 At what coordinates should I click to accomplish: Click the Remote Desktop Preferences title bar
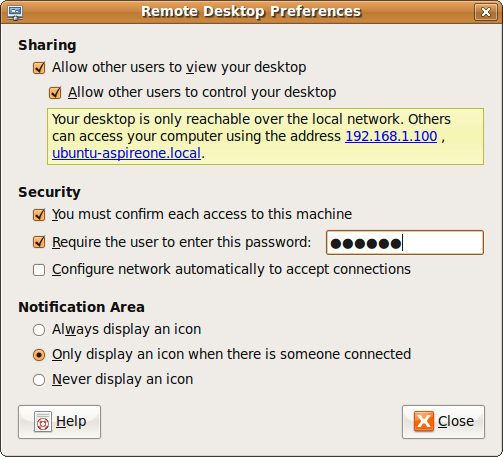coord(251,12)
